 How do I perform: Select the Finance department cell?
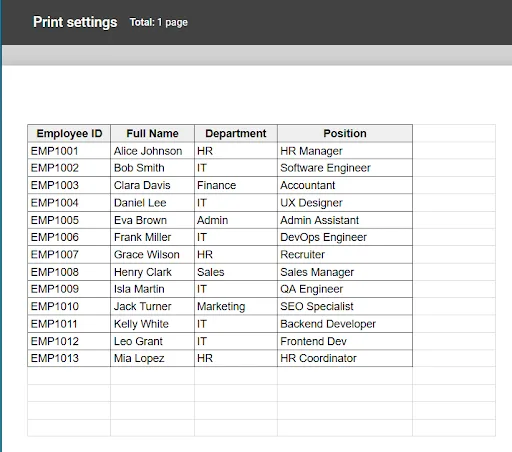click(x=236, y=185)
